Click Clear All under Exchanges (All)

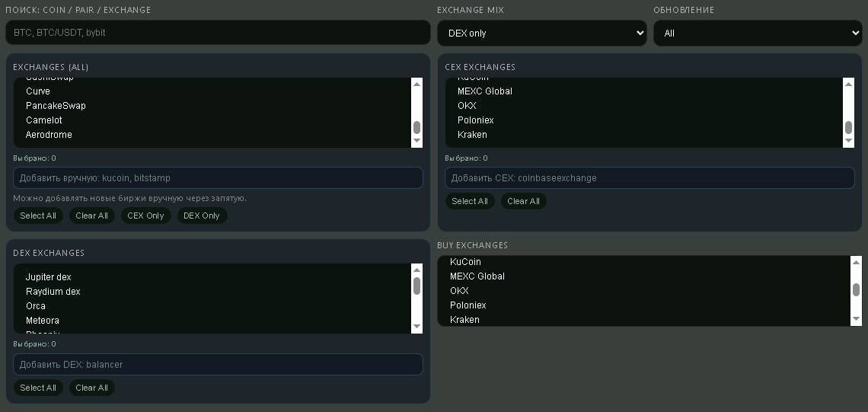tap(92, 216)
